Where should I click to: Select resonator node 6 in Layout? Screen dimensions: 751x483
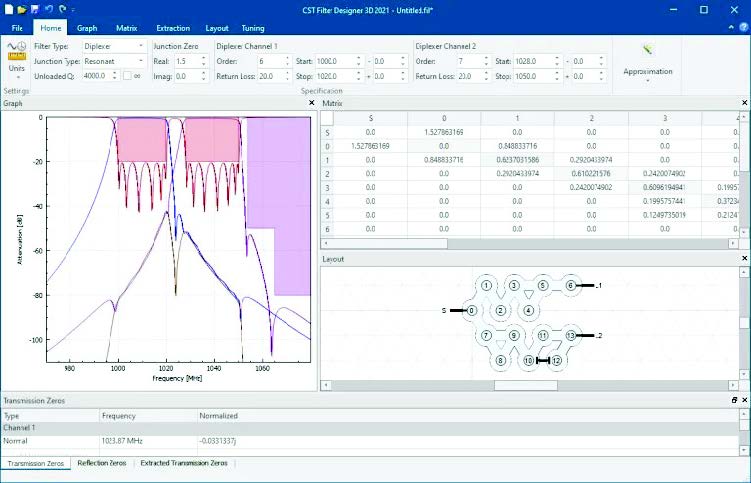point(570,286)
